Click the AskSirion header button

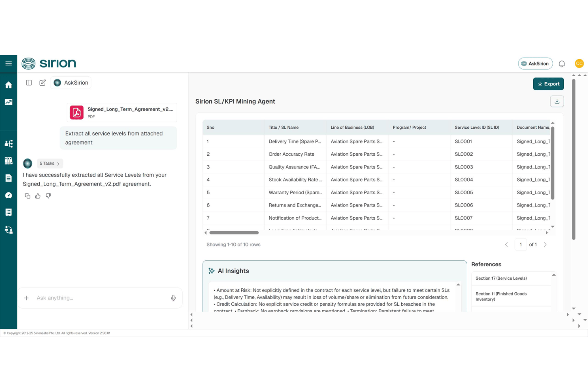[x=535, y=64]
